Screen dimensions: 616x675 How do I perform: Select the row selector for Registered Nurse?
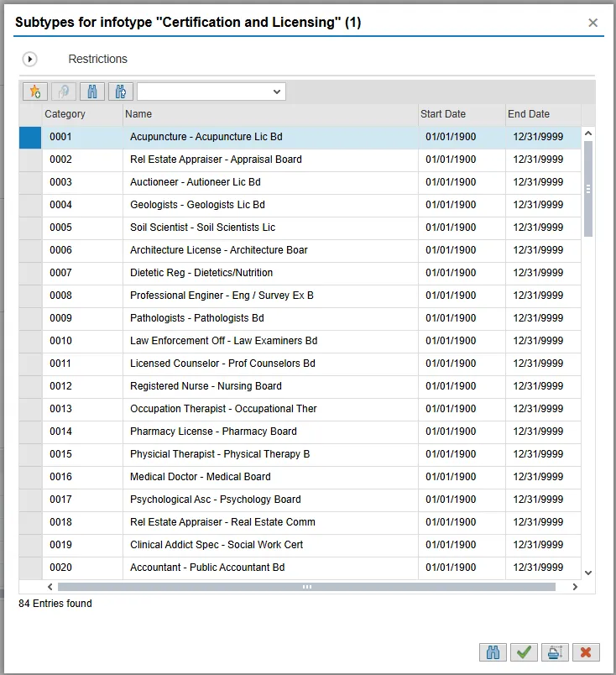tap(31, 386)
